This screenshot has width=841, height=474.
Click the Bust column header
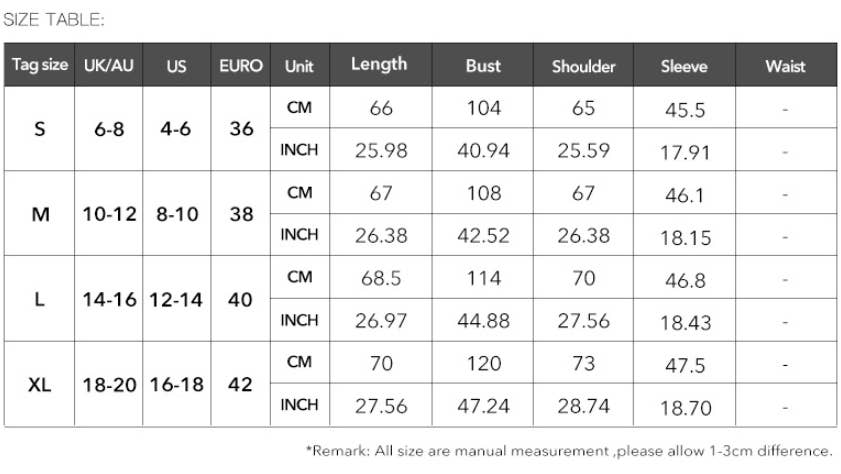483,66
